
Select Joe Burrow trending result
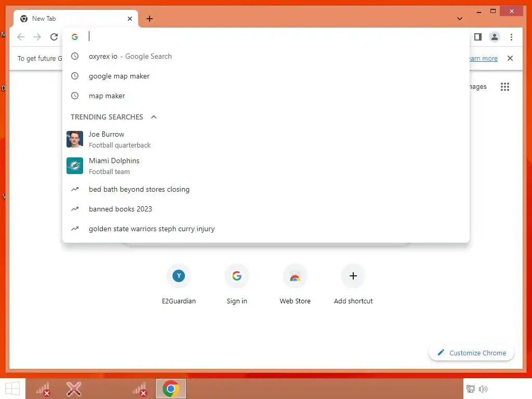266,139
